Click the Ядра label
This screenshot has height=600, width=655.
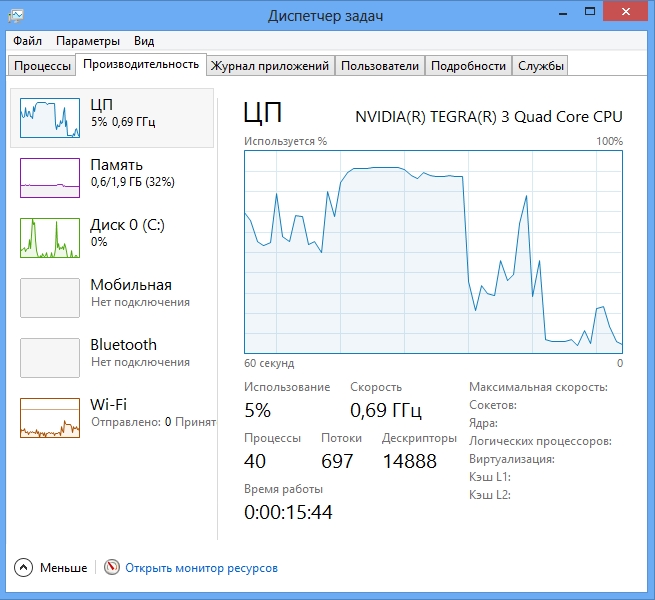coord(483,423)
